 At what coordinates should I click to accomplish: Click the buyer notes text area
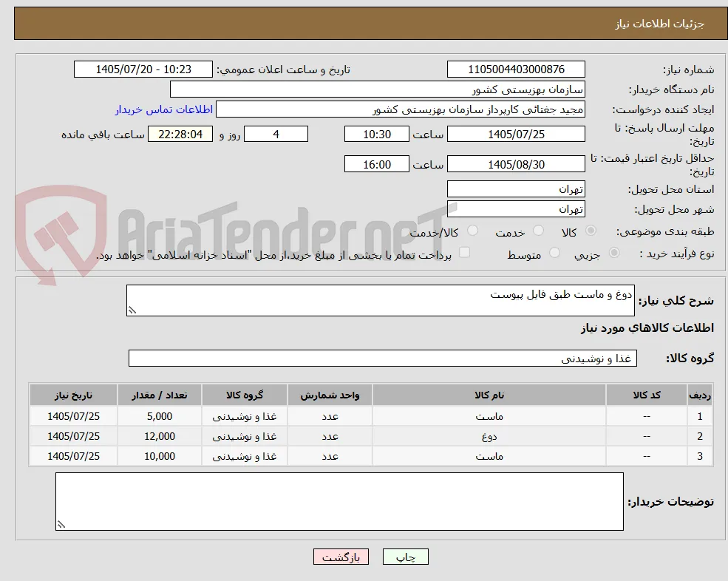[339, 502]
